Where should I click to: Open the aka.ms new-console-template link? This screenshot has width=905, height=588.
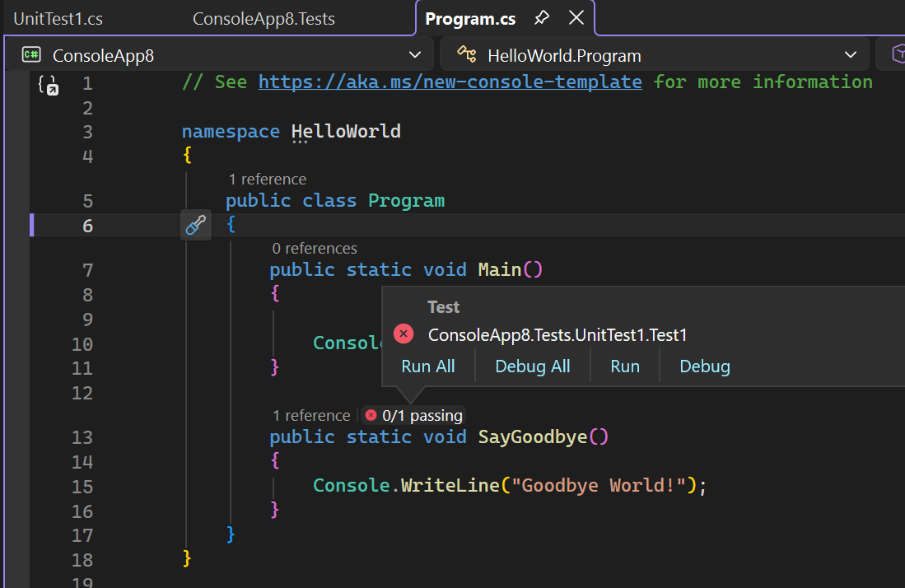pos(450,82)
